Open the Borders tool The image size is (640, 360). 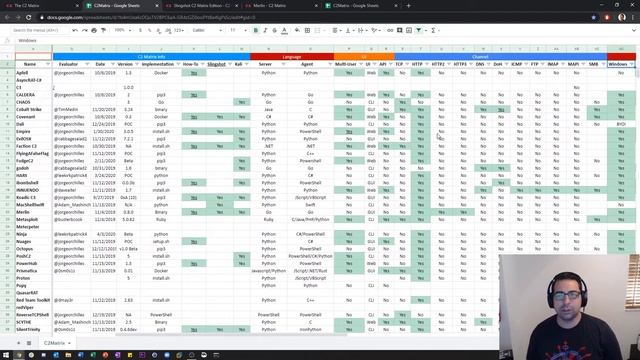click(307, 30)
